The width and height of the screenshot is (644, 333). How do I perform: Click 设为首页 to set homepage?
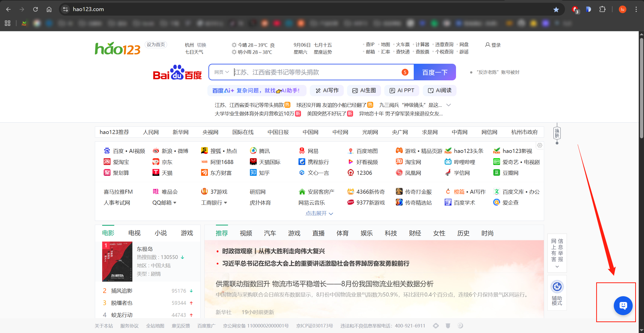pos(156,45)
